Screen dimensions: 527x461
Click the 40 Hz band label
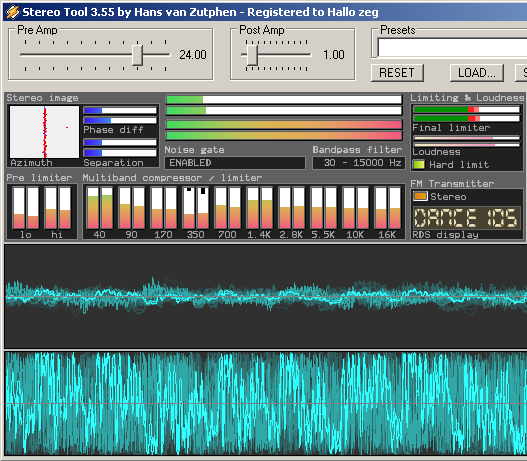[99, 235]
